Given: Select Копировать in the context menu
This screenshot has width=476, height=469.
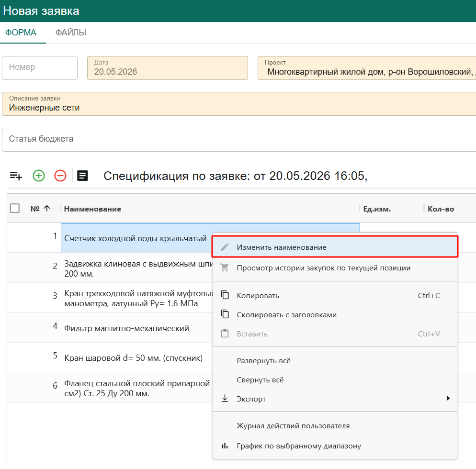Looking at the screenshot, I should point(335,295).
